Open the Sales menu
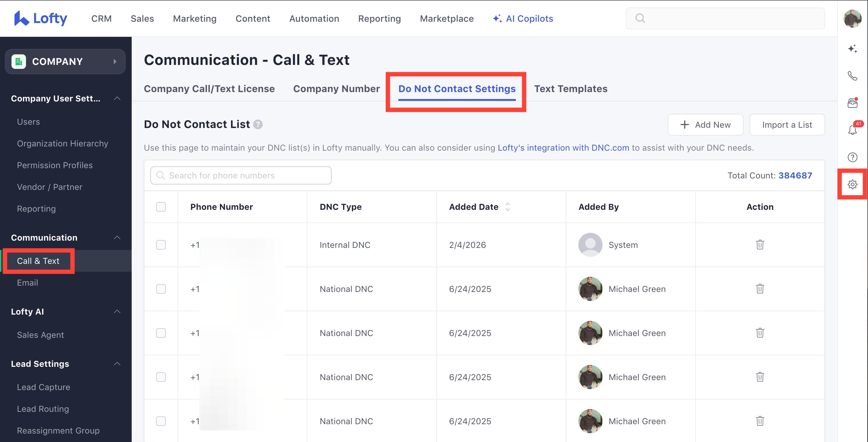The image size is (868, 442). point(142,18)
